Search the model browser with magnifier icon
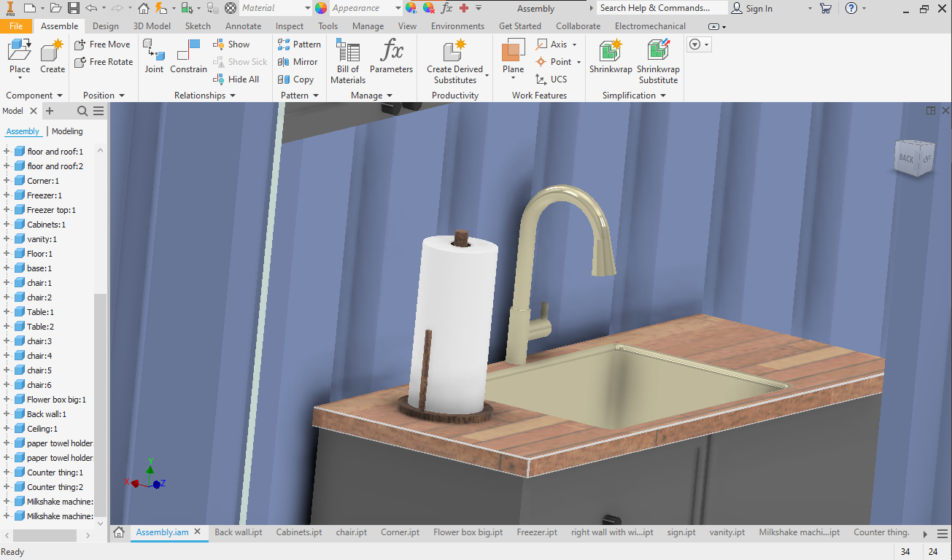Viewport: 952px width, 560px height. (82, 111)
